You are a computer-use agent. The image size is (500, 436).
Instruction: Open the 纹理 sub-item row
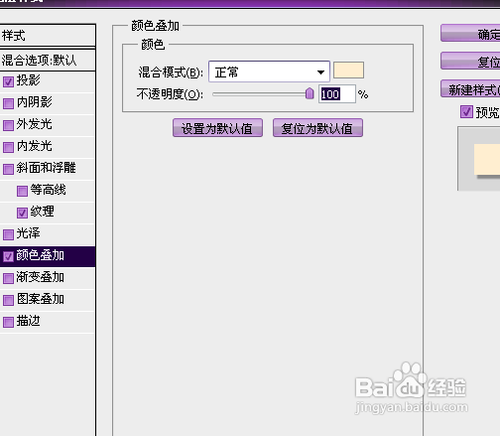(x=47, y=213)
